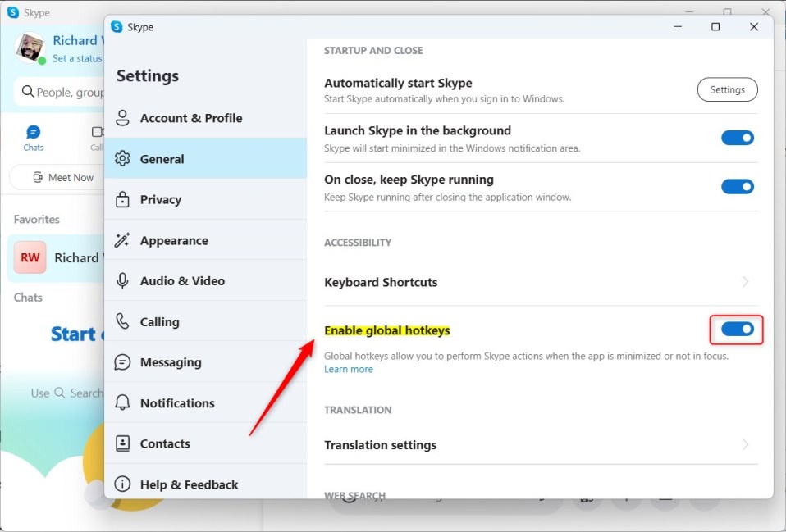Image resolution: width=786 pixels, height=532 pixels.
Task: Click the Keyboard Shortcuts label
Action: (381, 282)
